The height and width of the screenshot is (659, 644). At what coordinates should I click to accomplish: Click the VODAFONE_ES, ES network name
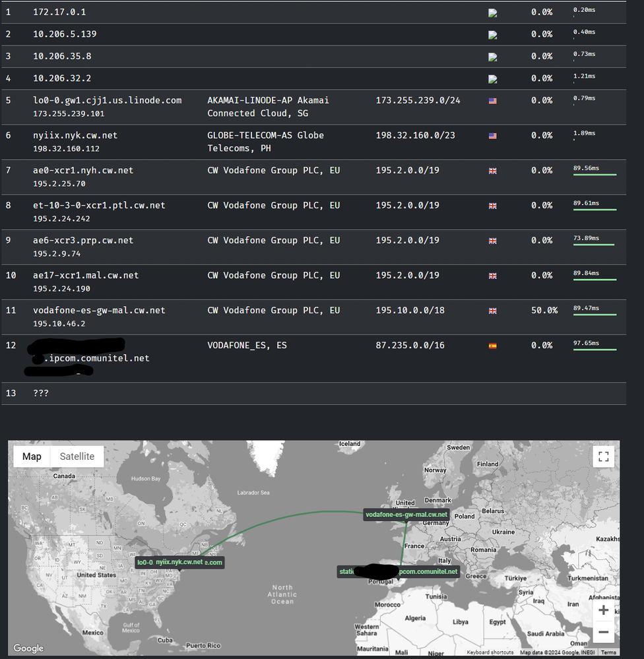pyautogui.click(x=247, y=345)
